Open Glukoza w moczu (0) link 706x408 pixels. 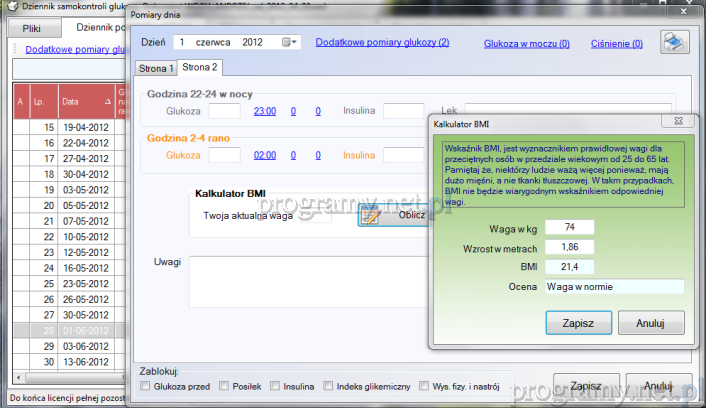click(x=526, y=44)
